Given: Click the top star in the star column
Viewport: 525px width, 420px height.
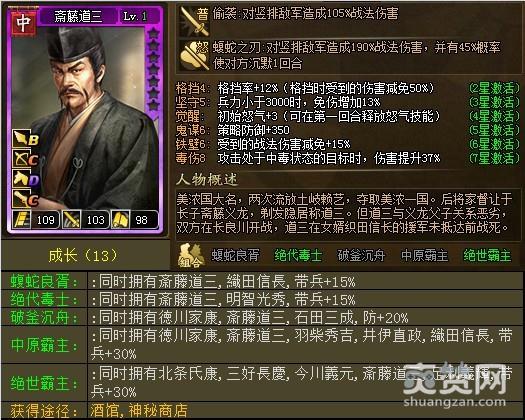Looking at the screenshot, I should pos(153,33).
